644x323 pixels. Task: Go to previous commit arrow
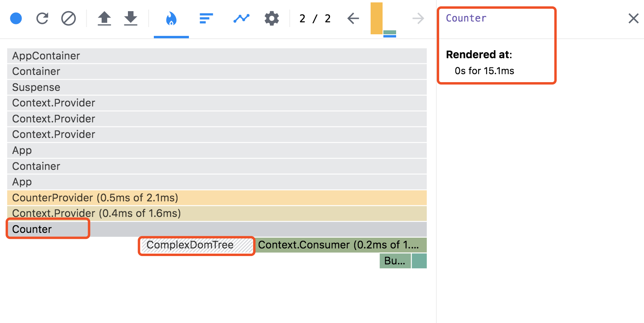point(353,18)
